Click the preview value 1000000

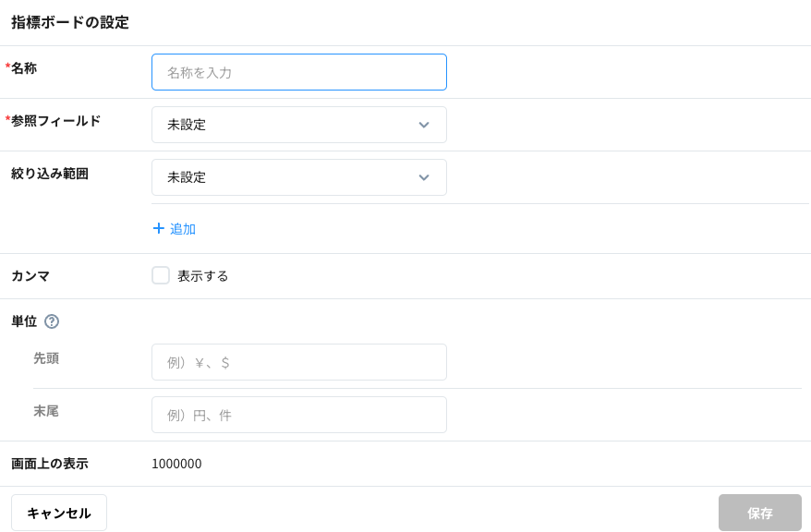click(176, 464)
